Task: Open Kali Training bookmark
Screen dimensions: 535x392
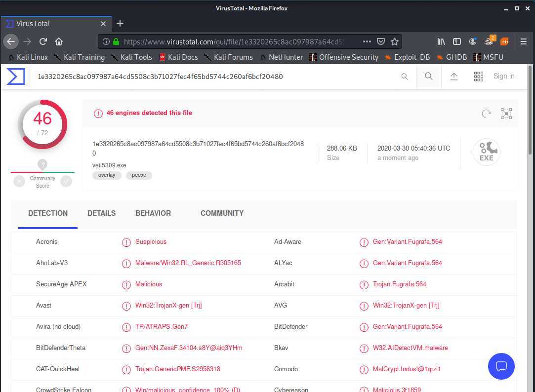Action: [79, 57]
